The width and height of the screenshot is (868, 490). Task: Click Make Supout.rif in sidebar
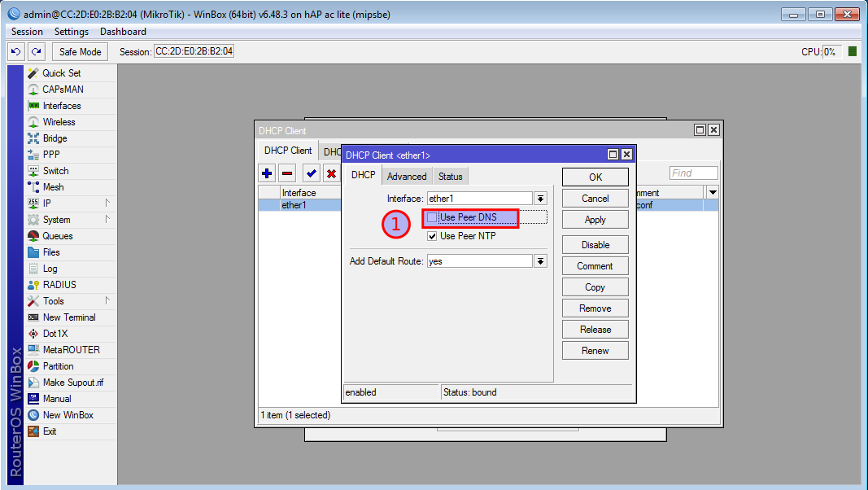pos(73,383)
